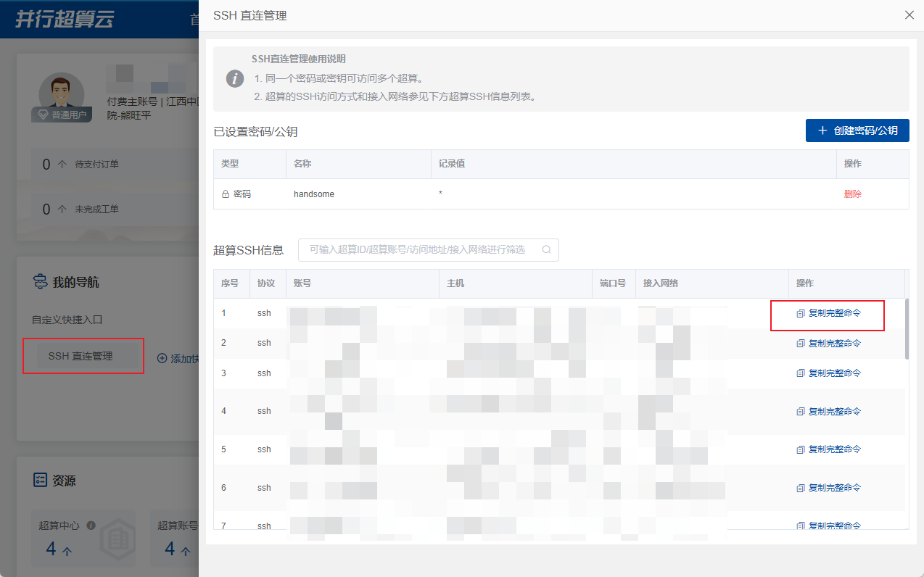Copy the full command for row 3
Screen dimensions: 924x577
tap(828, 373)
